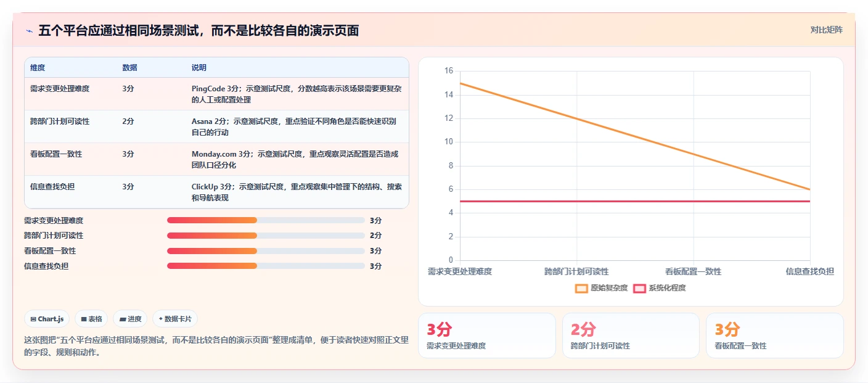This screenshot has height=383, width=868.
Task: Open the 看板配置一致性 data card
Action: 775,336
